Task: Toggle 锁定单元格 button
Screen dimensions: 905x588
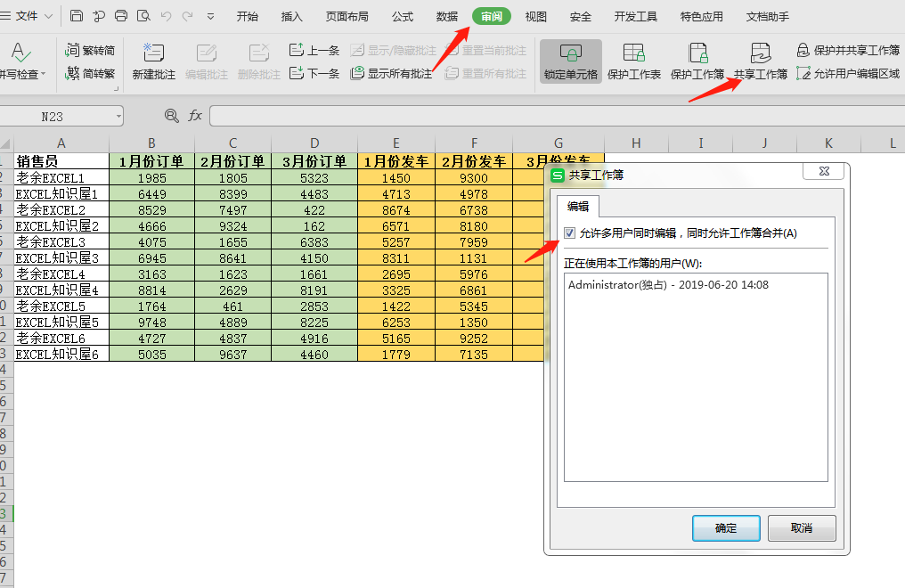Action: point(571,61)
